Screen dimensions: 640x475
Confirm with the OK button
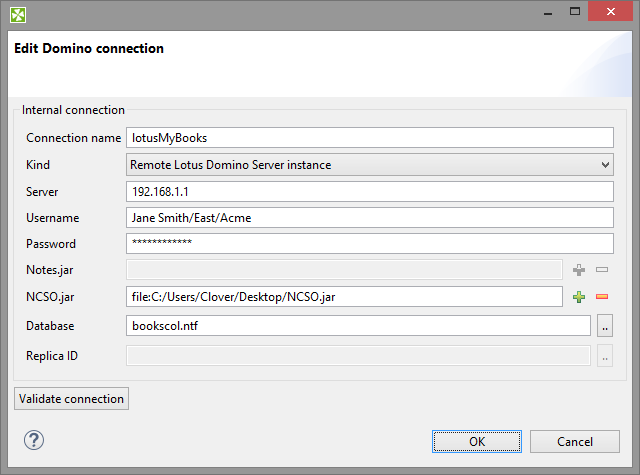tap(477, 441)
